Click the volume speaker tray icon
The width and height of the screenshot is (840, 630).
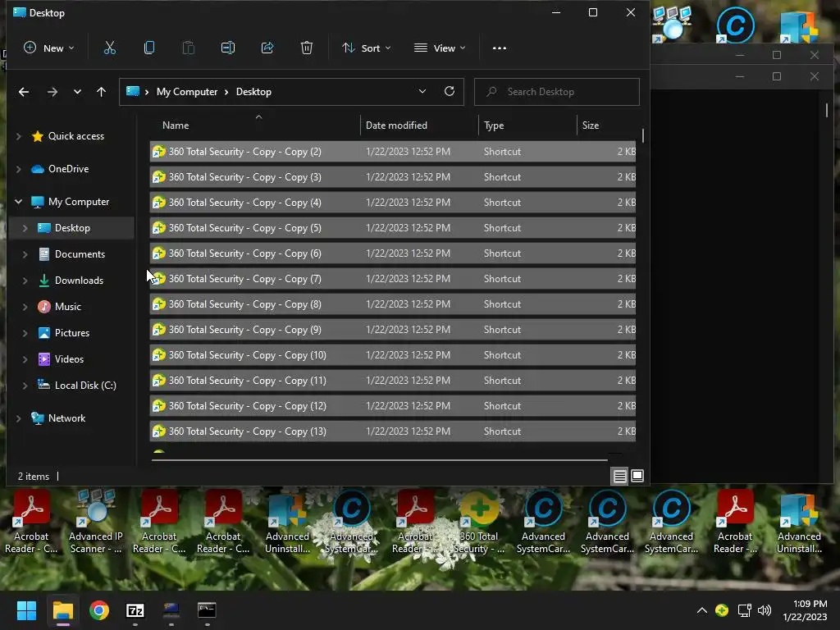pyautogui.click(x=765, y=610)
